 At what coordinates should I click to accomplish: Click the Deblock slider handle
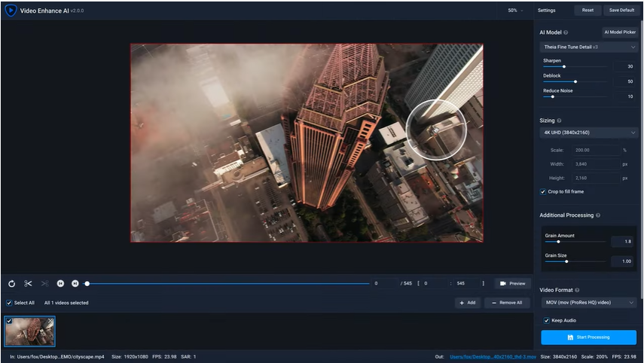pyautogui.click(x=575, y=82)
